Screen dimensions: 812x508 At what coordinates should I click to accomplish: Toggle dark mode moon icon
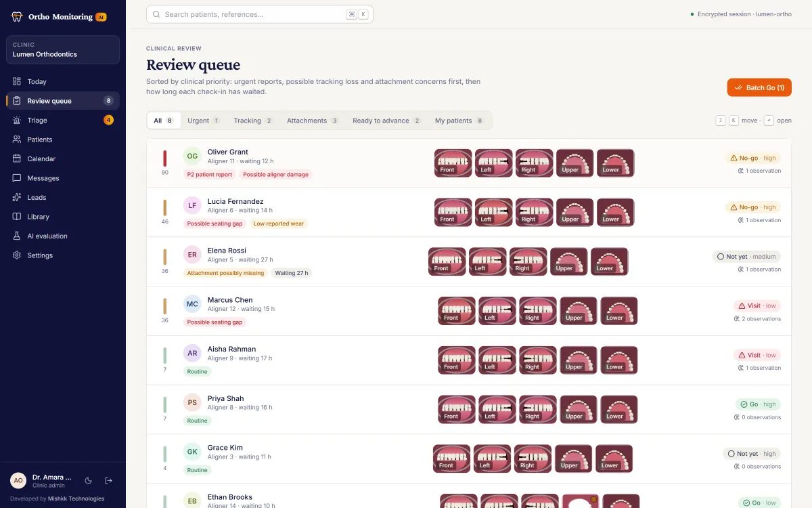(89, 481)
